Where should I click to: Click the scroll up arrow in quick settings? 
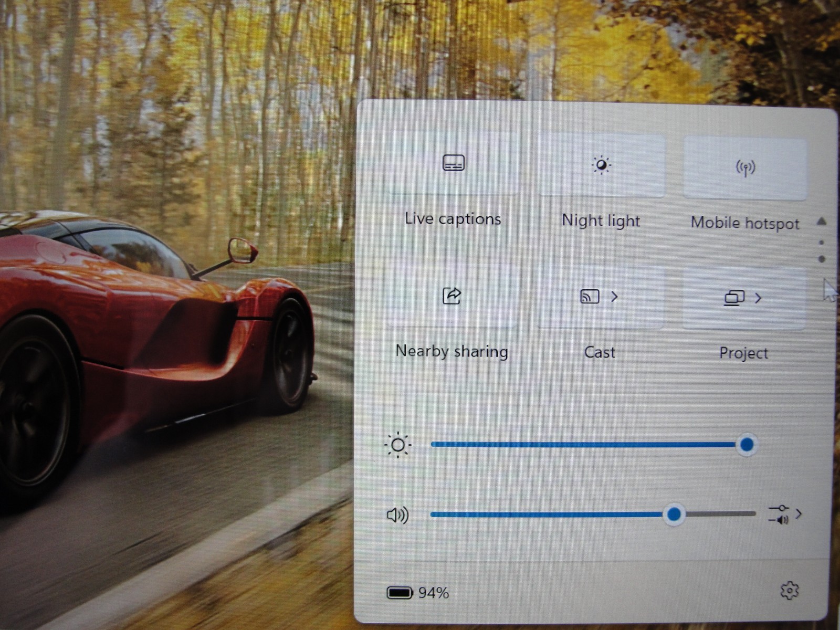point(822,222)
